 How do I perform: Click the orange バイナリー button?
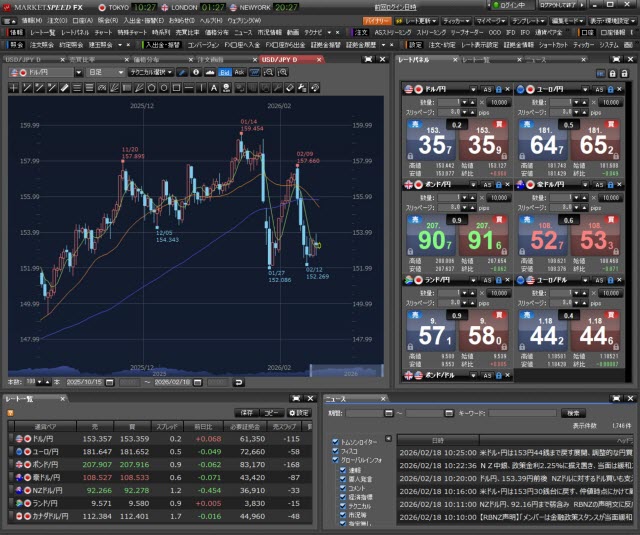377,21
